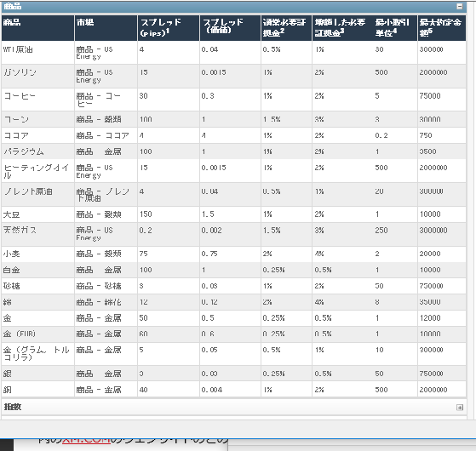Image resolution: width=476 pixels, height=451 pixels.
Task: Select the 銅 product name cell
Action: click(x=37, y=390)
